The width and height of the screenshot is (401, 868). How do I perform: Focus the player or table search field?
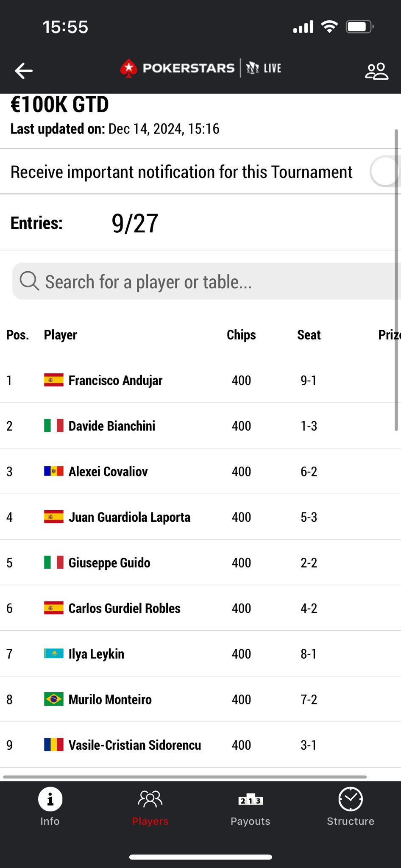coord(206,281)
